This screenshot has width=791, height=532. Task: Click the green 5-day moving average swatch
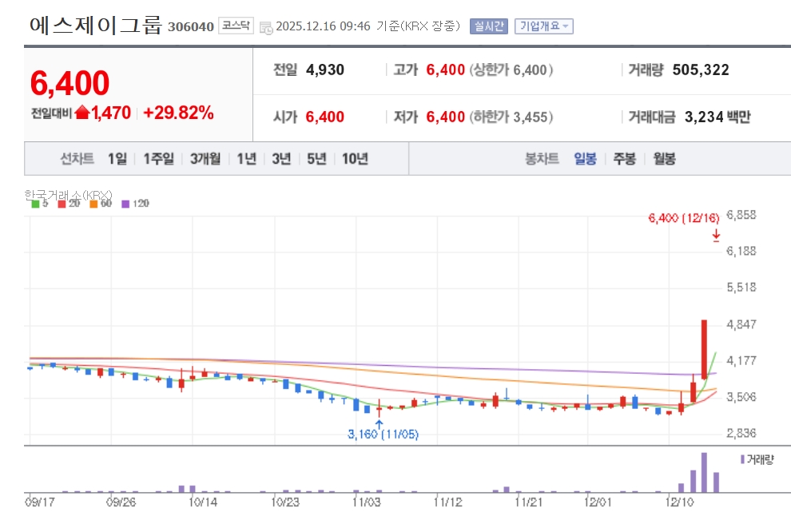tap(35, 204)
